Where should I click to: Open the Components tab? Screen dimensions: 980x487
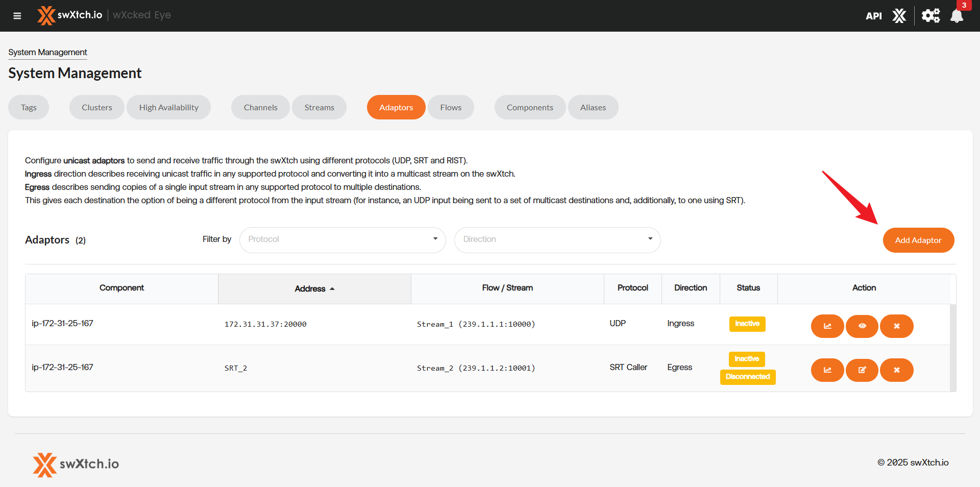click(529, 108)
